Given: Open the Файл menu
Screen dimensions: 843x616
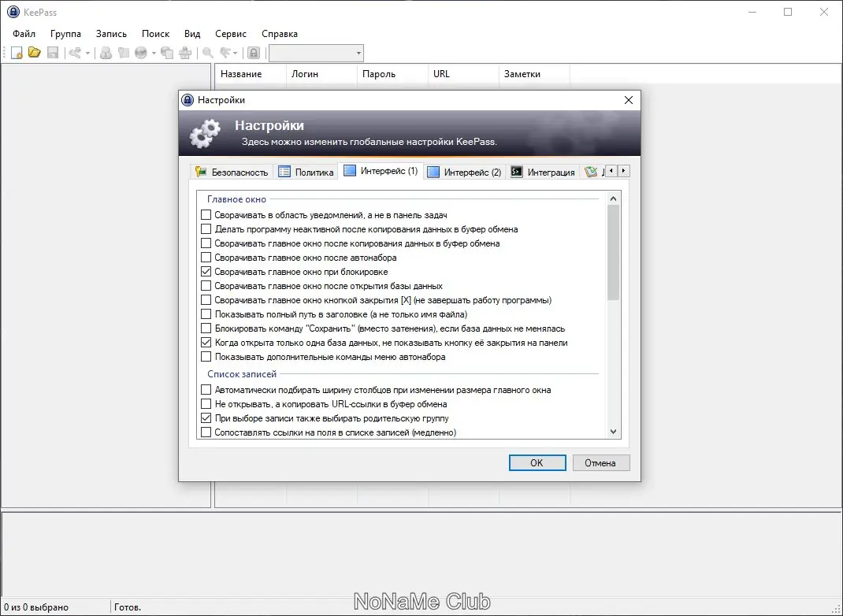Looking at the screenshot, I should [24, 33].
